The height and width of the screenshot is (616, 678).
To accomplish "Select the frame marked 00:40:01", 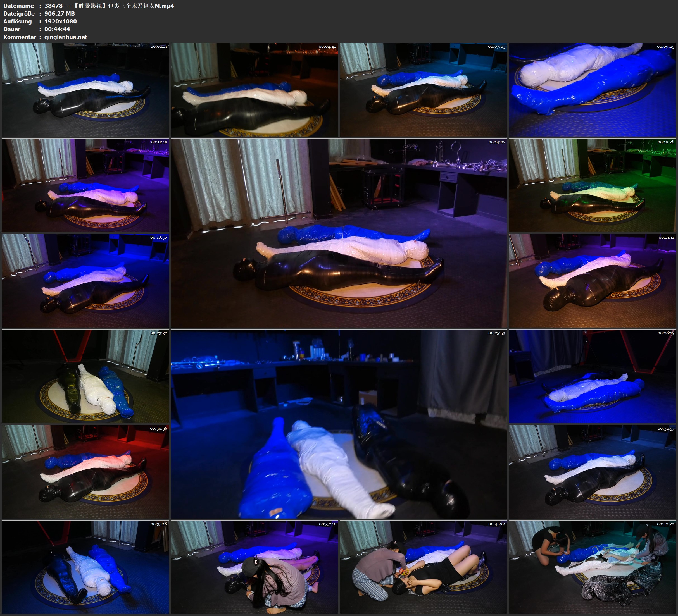I will (424, 567).
